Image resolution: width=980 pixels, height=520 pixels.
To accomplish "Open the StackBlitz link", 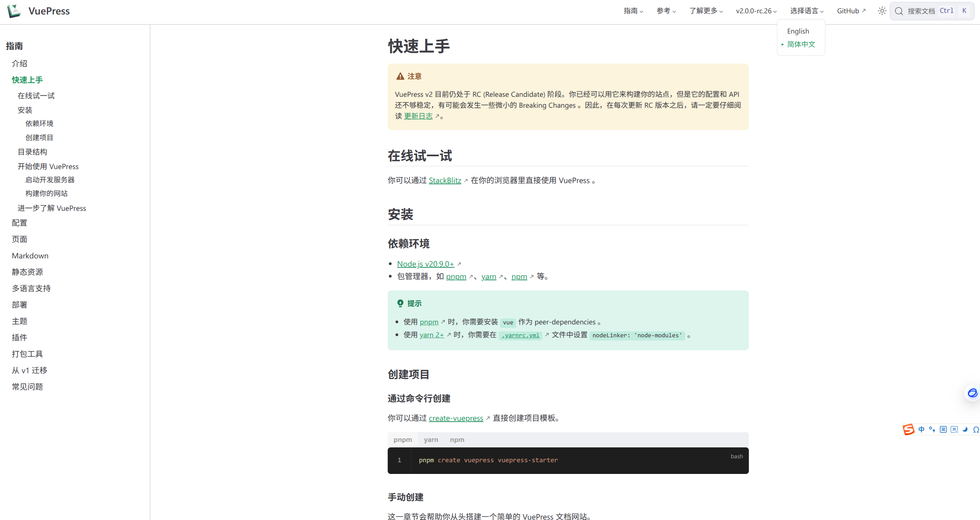I will [445, 180].
